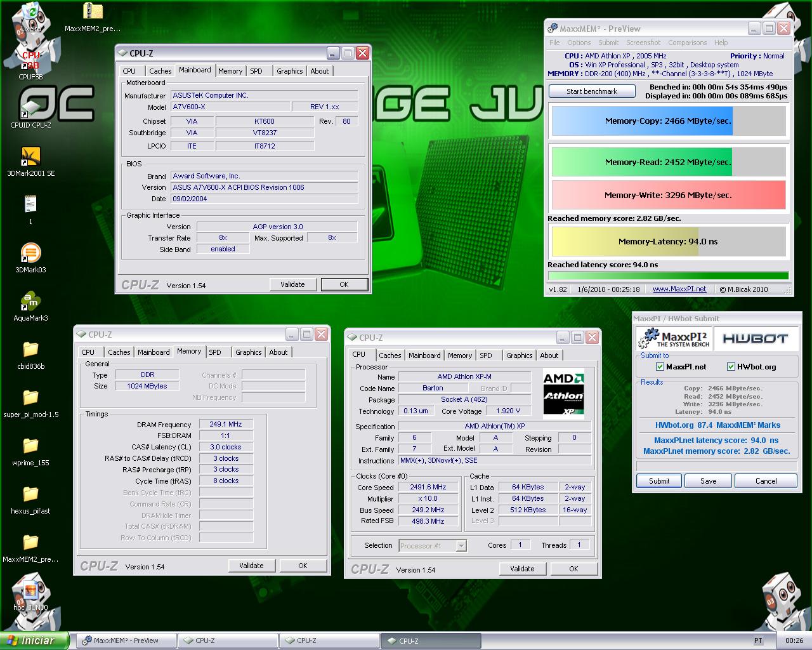
Task: Toggle the MaxxPI.net submit checkbox
Action: (660, 366)
